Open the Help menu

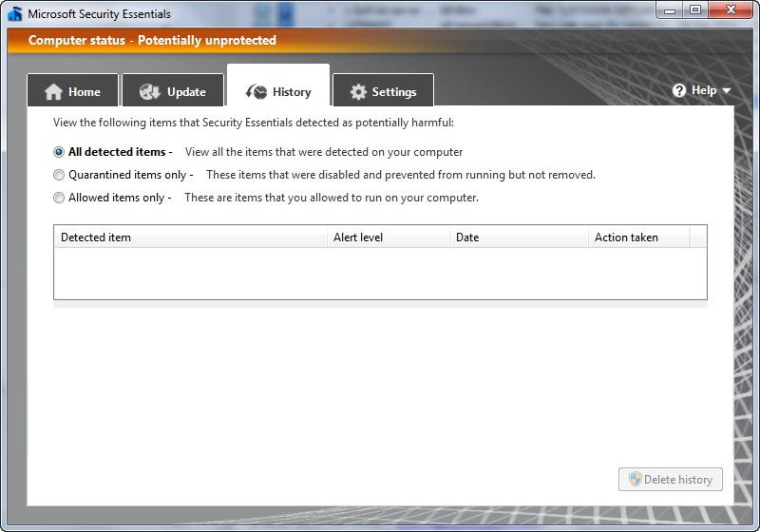pos(701,90)
